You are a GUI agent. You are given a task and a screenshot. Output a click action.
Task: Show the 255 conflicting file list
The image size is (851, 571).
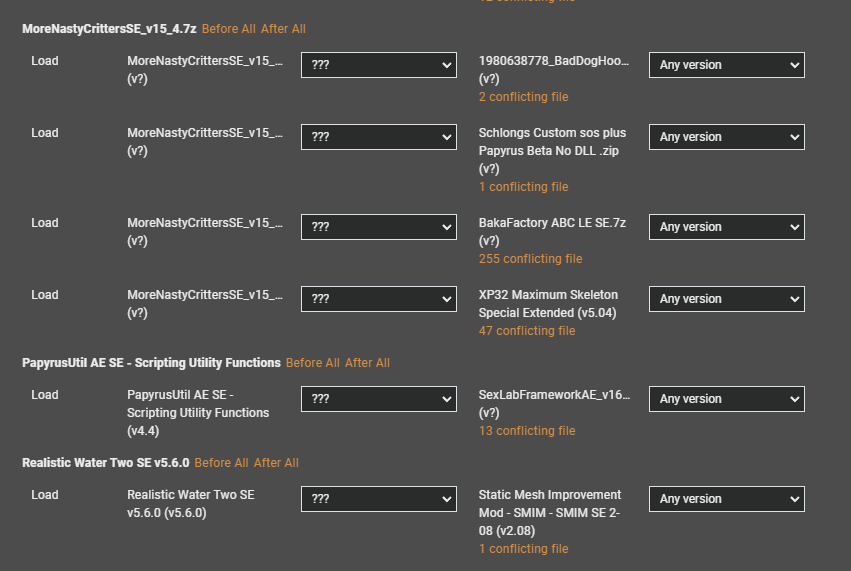click(x=530, y=259)
